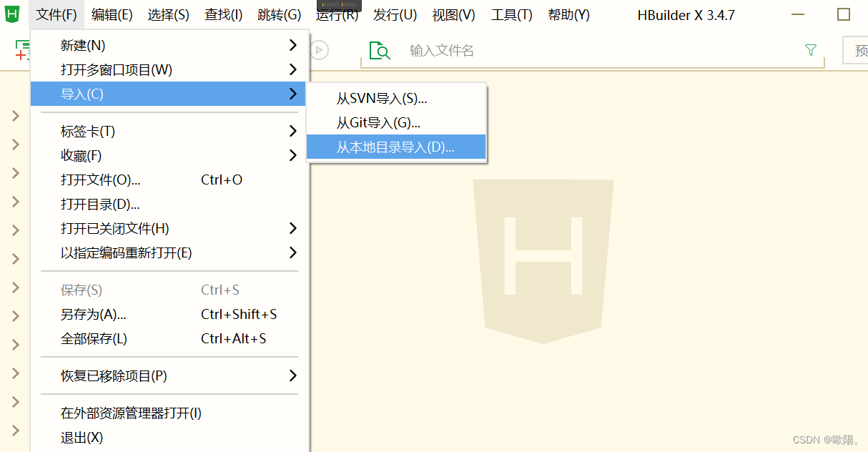Expand the 标签卡(T) submenu
Screen dimensions: 868x452
coord(169,131)
